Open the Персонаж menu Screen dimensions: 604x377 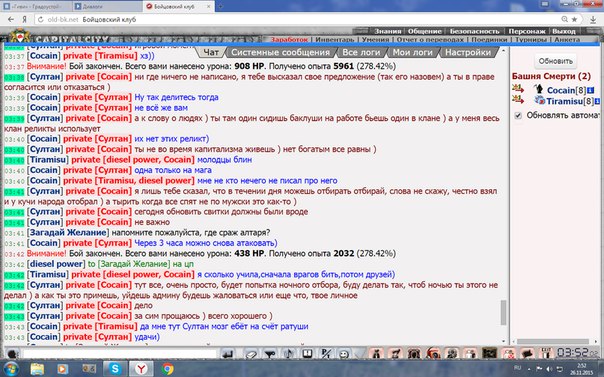point(527,31)
